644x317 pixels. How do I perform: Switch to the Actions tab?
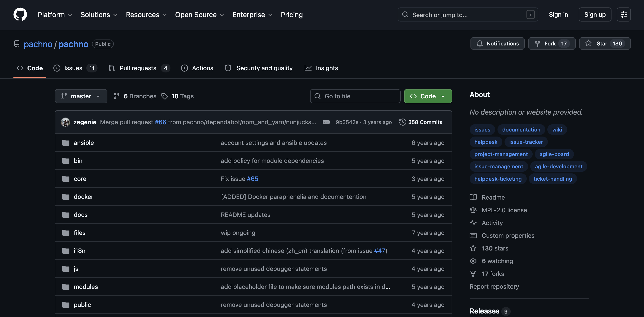click(197, 68)
